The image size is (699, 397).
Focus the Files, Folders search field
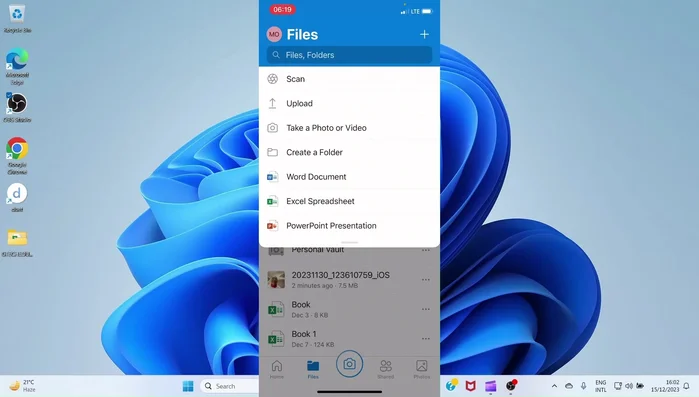[350, 55]
